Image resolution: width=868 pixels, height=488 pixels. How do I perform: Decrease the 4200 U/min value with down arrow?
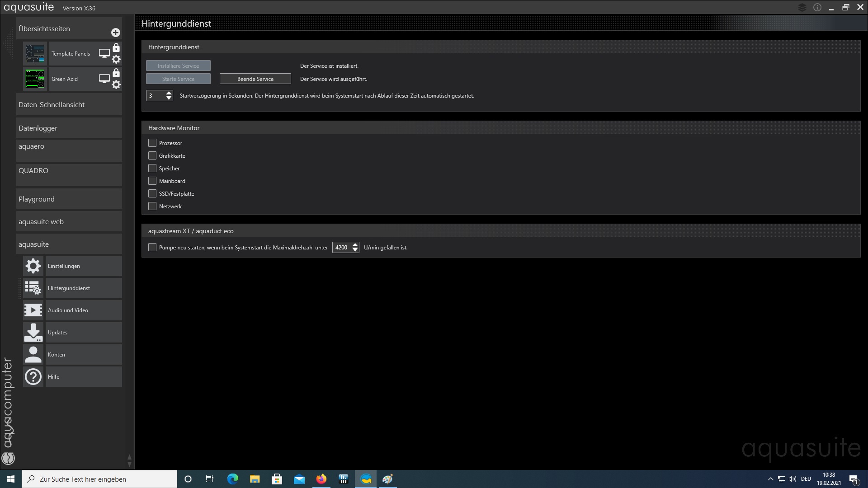click(355, 250)
